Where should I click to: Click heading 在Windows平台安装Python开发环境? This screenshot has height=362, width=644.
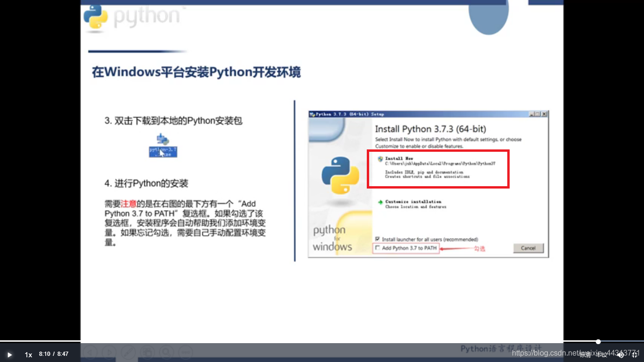[x=196, y=72]
